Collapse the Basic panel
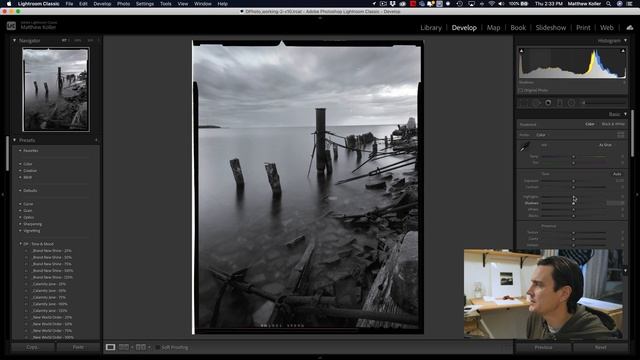The height and width of the screenshot is (360, 640). [625, 114]
